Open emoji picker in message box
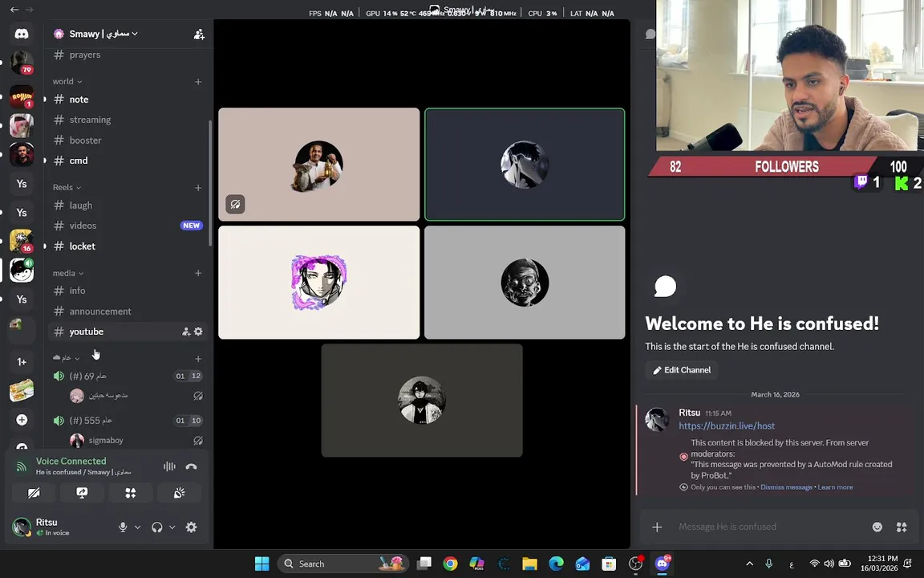Image resolution: width=924 pixels, height=578 pixels. 877,527
